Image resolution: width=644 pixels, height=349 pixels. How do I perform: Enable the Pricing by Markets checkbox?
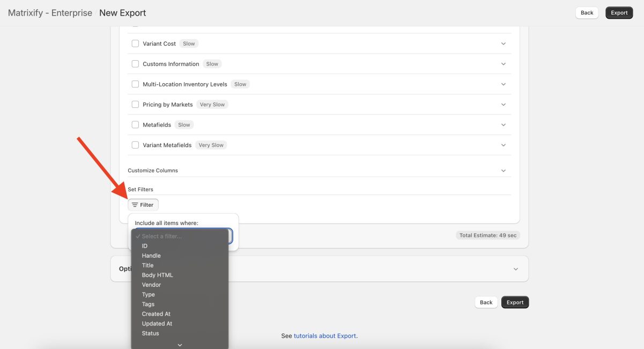pos(135,104)
